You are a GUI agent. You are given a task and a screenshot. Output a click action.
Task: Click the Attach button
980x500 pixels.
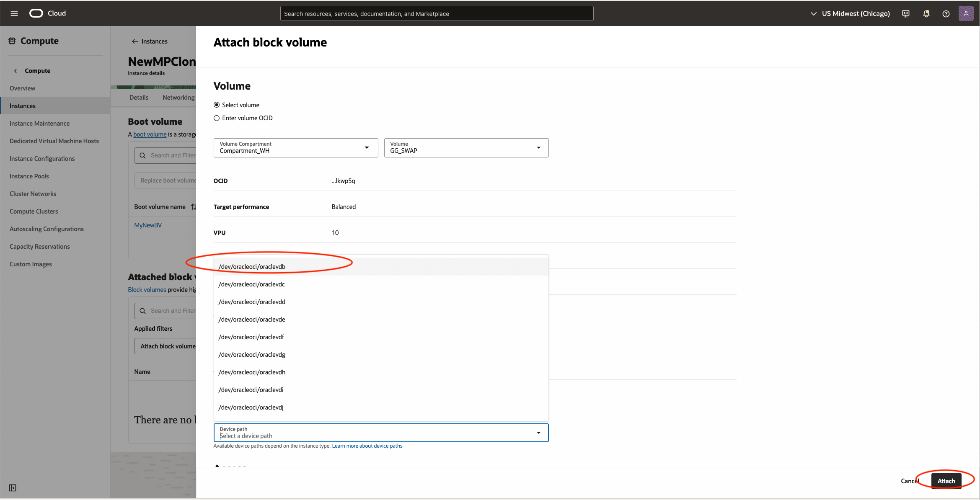tap(946, 481)
